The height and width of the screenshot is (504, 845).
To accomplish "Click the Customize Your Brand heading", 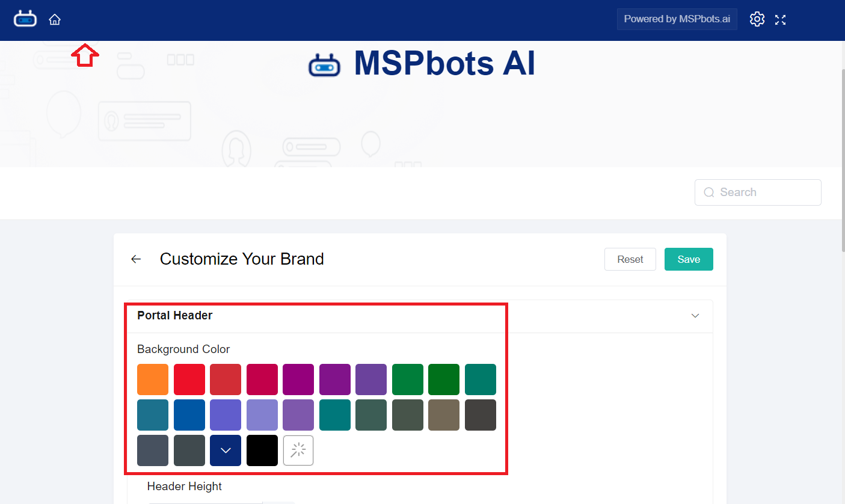I will point(242,259).
